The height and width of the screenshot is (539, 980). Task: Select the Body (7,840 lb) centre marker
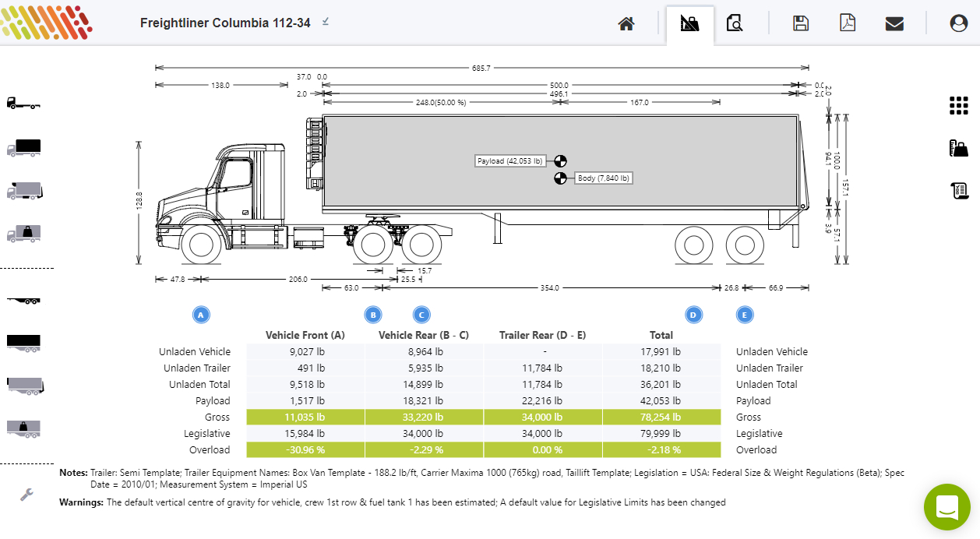coord(560,178)
